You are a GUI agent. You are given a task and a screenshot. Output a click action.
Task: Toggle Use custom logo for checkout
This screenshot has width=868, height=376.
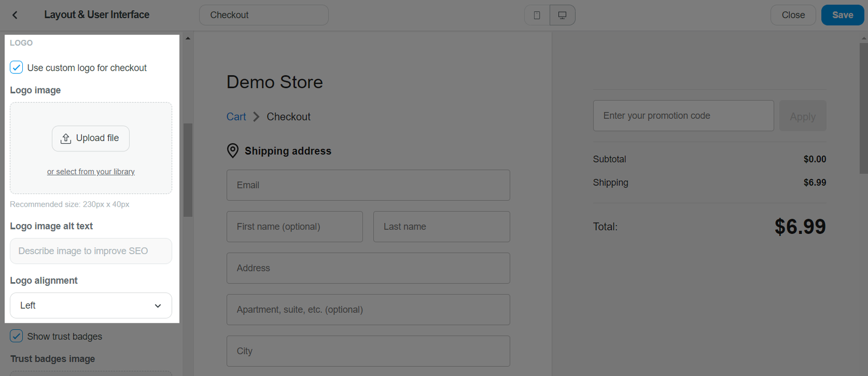tap(16, 67)
